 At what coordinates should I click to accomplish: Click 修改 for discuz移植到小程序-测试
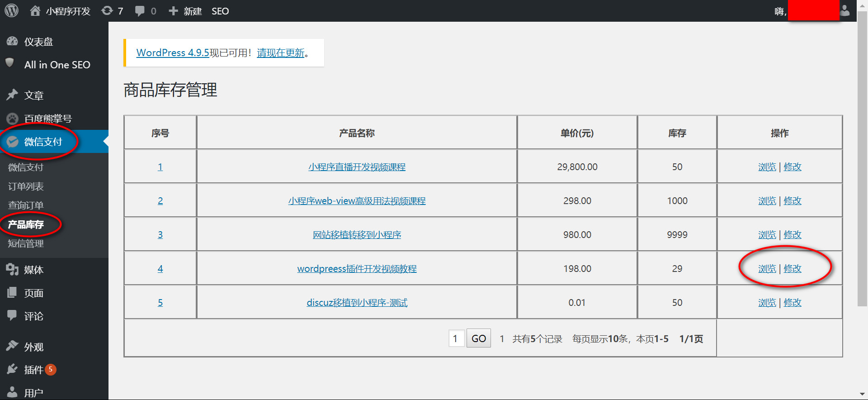pos(793,303)
